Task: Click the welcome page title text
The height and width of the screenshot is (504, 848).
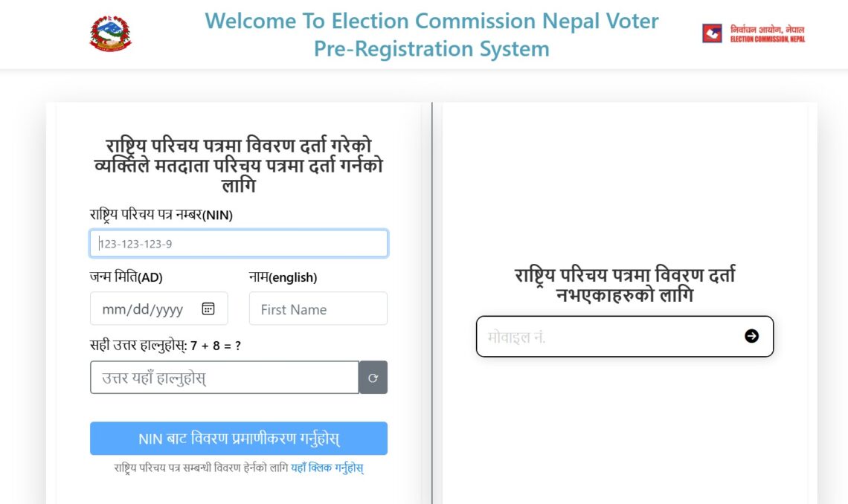Action: point(431,34)
